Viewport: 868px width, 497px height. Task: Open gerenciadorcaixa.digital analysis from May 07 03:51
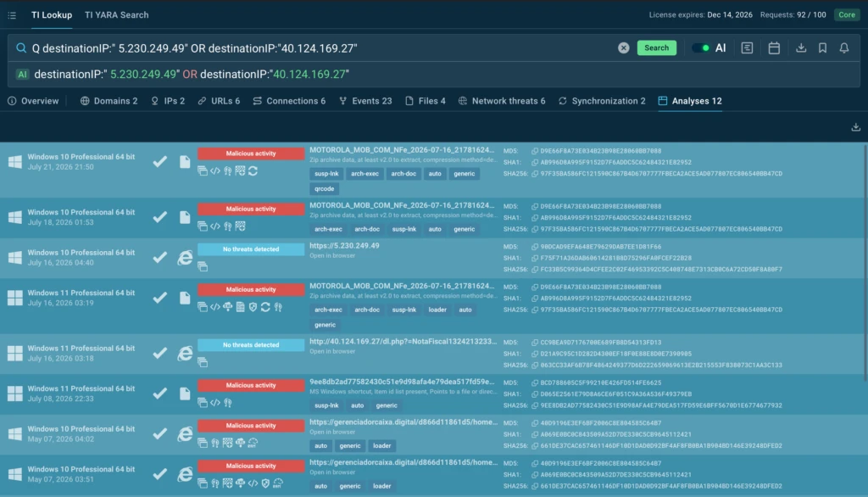(x=403, y=462)
